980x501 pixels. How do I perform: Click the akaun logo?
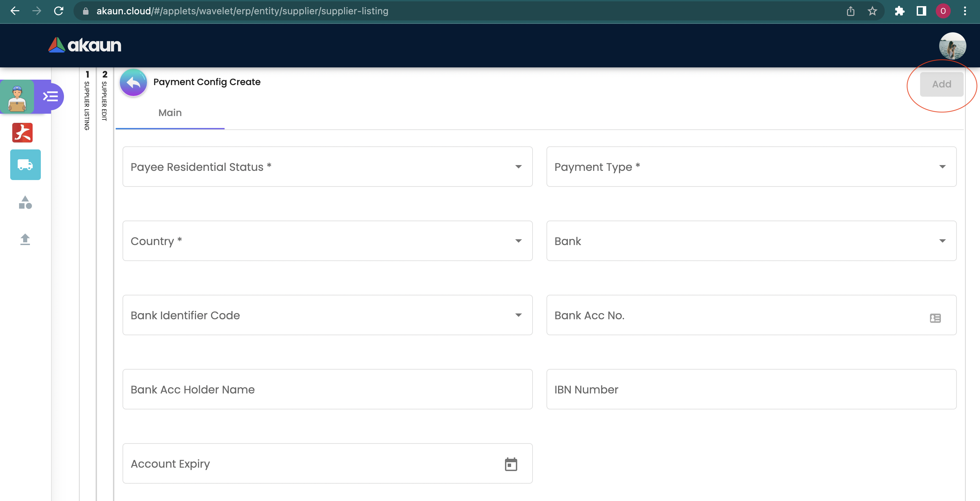click(x=84, y=45)
